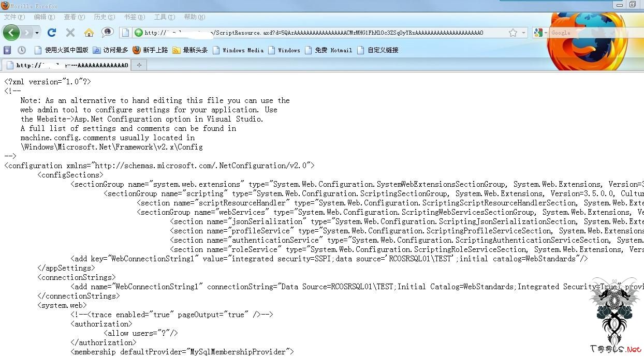644x357 pixels.
Task: Click the '<connectionStrings>' opening tag
Action: (77, 277)
